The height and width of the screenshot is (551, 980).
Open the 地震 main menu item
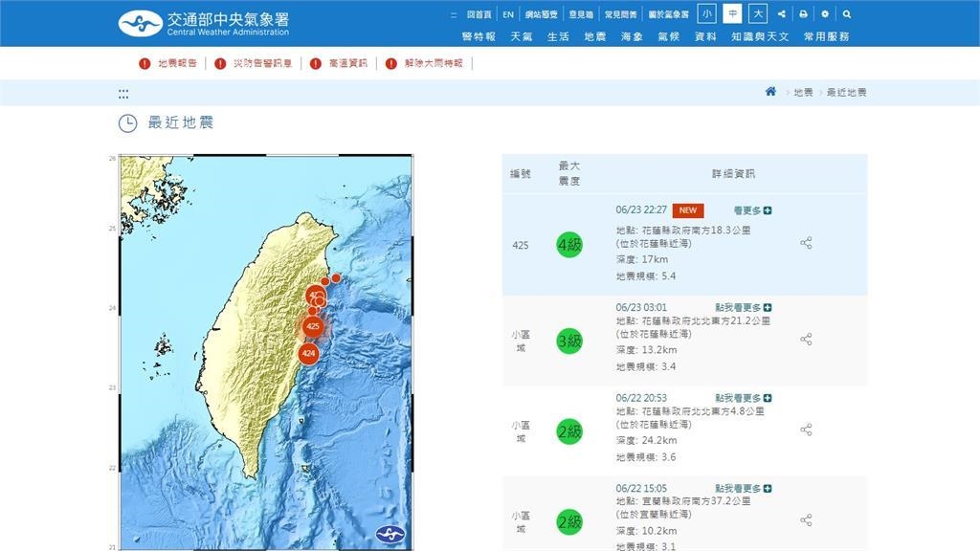[x=594, y=36]
